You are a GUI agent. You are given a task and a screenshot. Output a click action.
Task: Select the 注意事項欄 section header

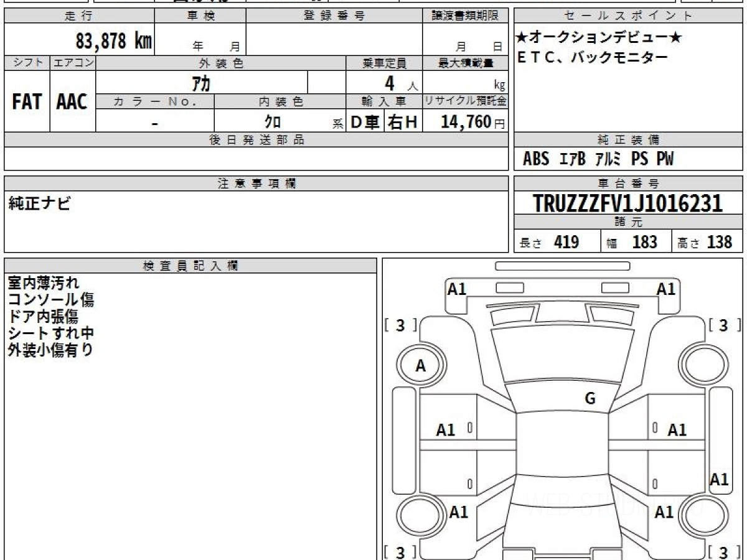pos(256,184)
